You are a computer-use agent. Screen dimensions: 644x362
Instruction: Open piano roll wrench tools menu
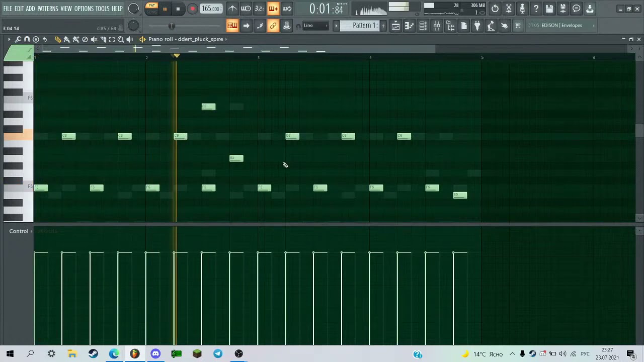tap(18, 39)
